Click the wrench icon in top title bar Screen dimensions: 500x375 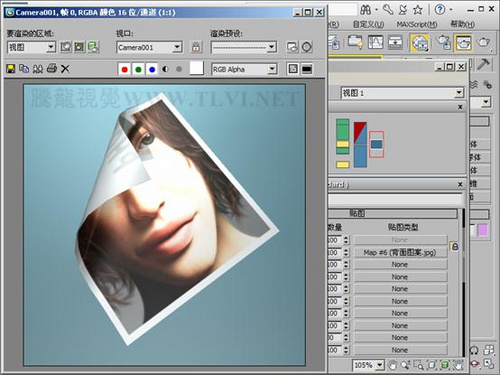[388, 9]
